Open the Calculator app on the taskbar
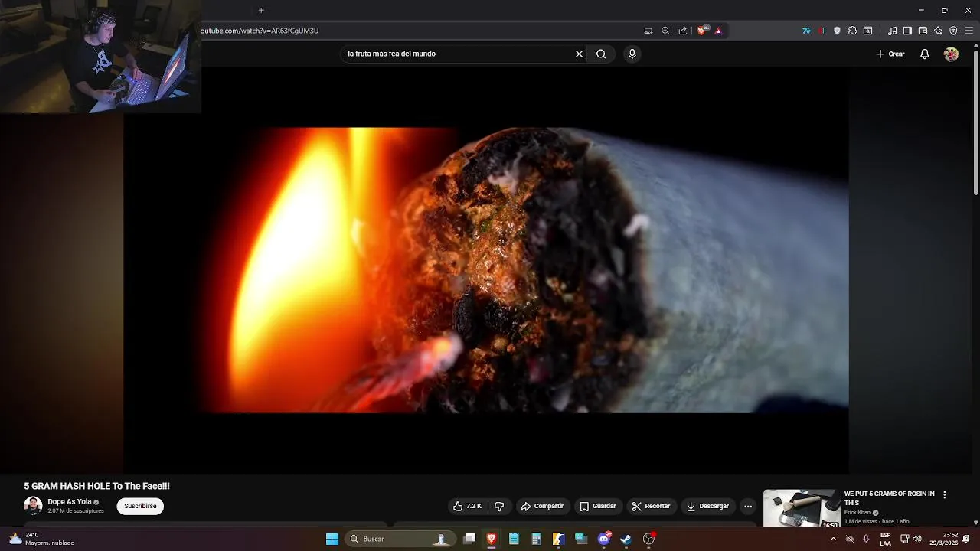 point(537,539)
